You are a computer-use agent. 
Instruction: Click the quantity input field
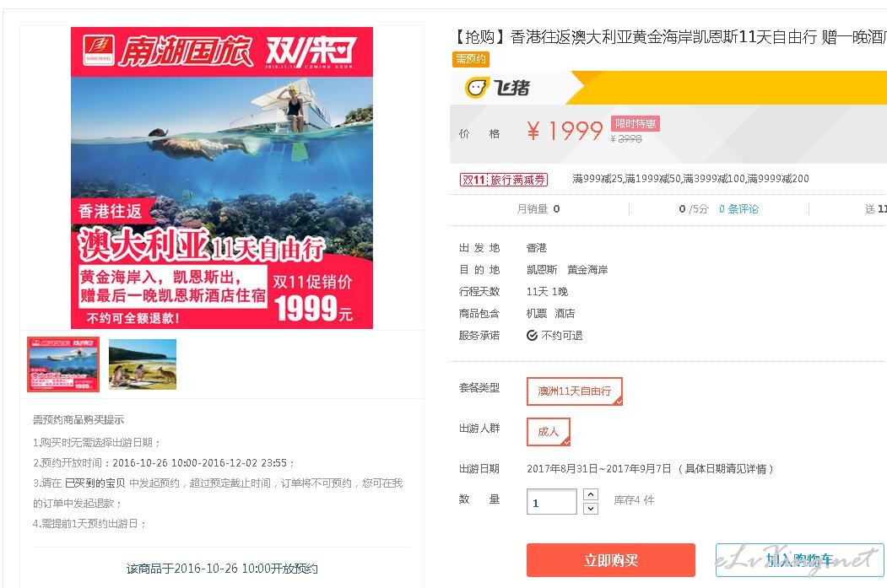point(552,502)
